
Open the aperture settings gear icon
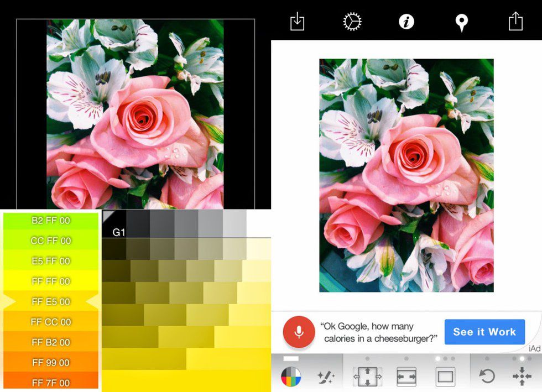(352, 22)
